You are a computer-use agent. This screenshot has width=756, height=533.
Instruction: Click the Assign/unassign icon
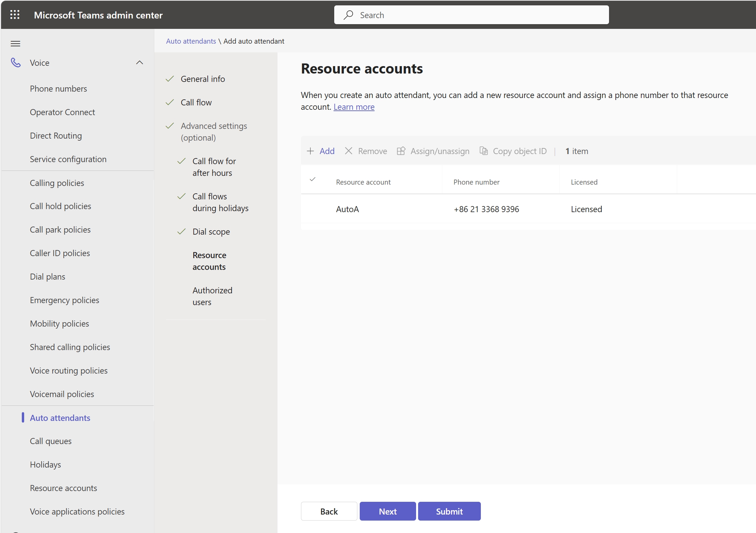tap(401, 151)
